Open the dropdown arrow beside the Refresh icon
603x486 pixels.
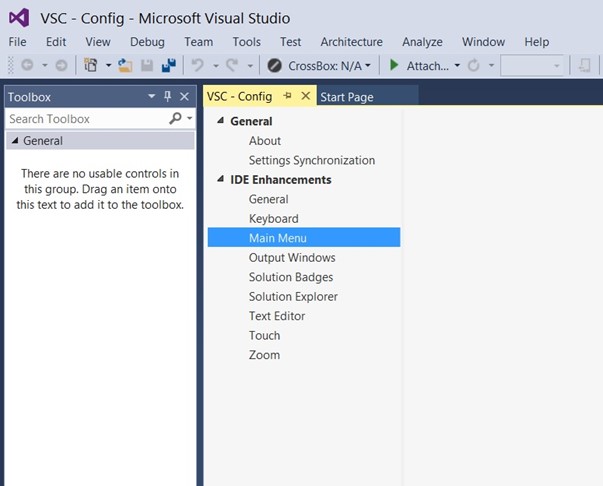coord(491,65)
